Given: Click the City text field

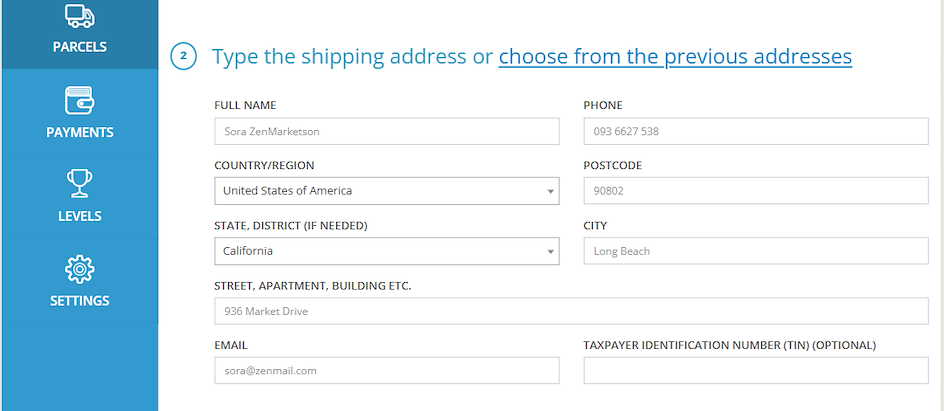Looking at the screenshot, I should [x=755, y=251].
